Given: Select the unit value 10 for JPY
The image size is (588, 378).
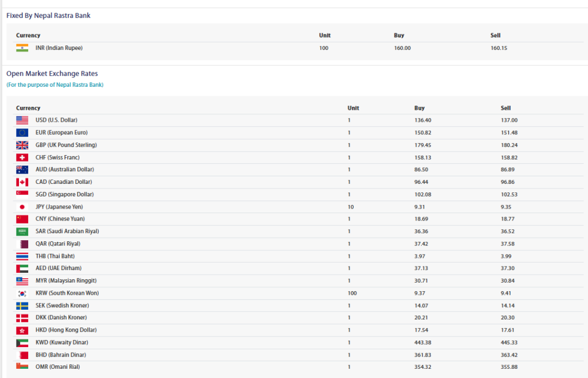Looking at the screenshot, I should [x=351, y=207].
